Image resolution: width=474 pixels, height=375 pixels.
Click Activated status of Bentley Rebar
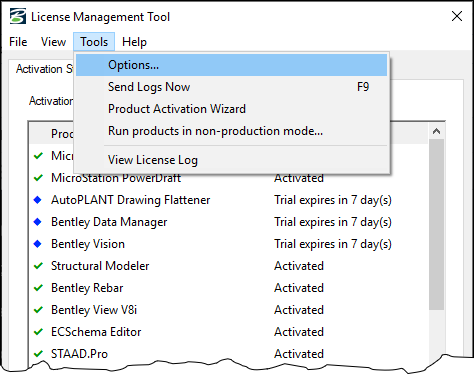[x=299, y=288]
